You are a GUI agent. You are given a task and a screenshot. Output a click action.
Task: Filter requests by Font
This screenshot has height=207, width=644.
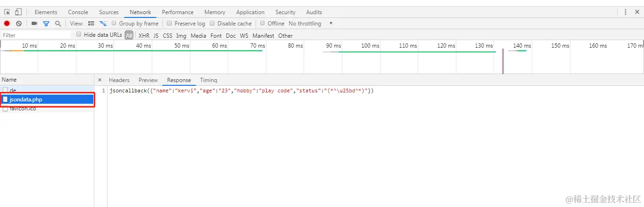216,35
